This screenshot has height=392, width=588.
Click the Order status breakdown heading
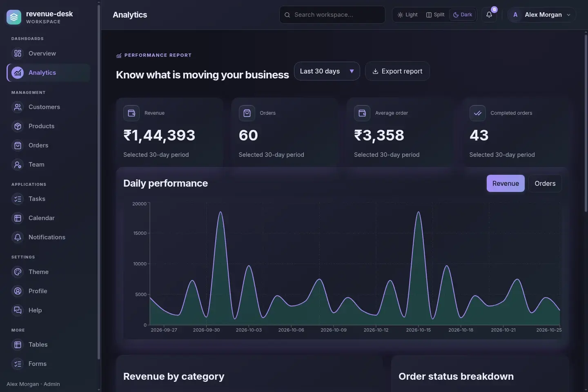click(456, 376)
